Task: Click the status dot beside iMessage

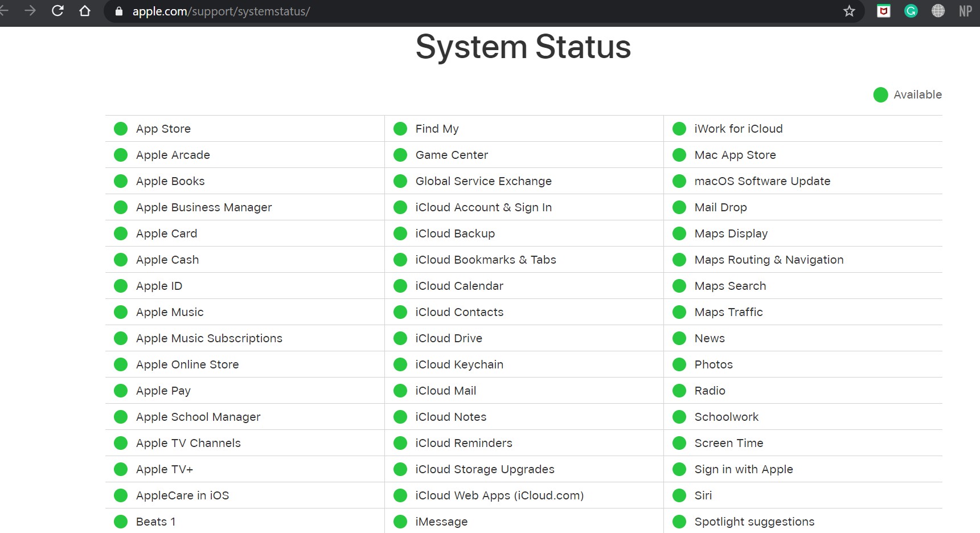Action: tap(400, 522)
